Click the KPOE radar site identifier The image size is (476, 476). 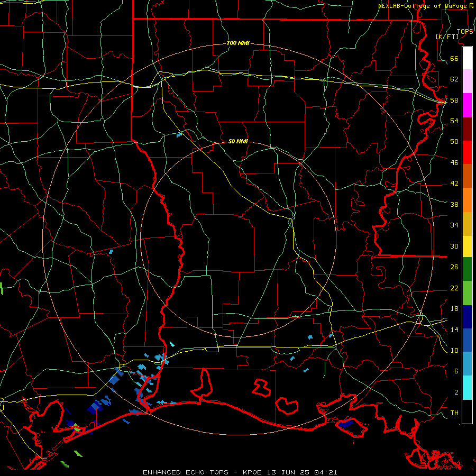tap(253, 472)
